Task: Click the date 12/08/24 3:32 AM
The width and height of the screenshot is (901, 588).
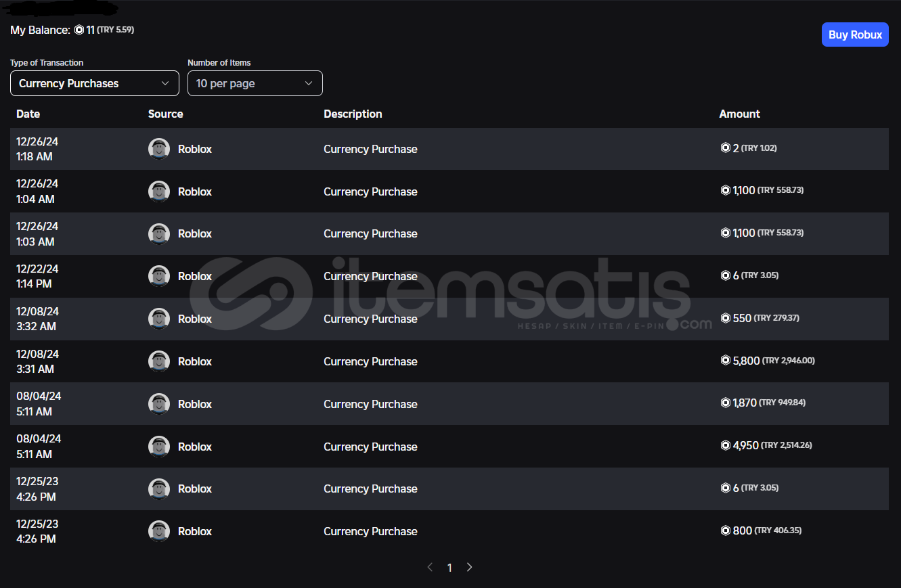Action: click(x=37, y=319)
